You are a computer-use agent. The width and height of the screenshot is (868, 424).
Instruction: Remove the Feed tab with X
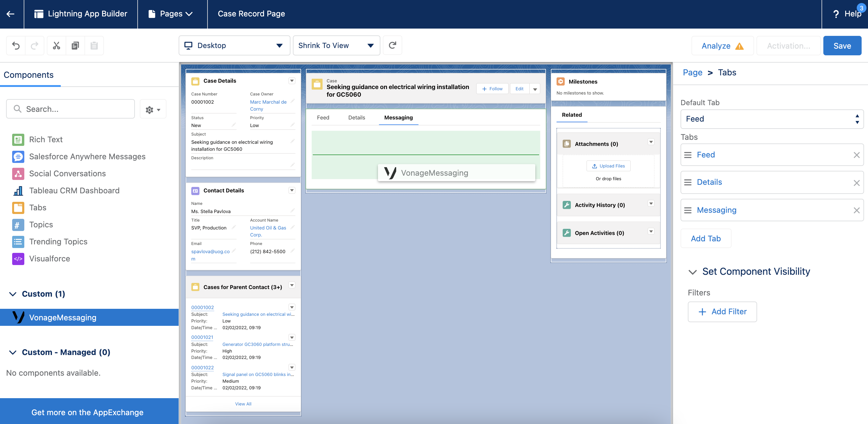coord(856,155)
